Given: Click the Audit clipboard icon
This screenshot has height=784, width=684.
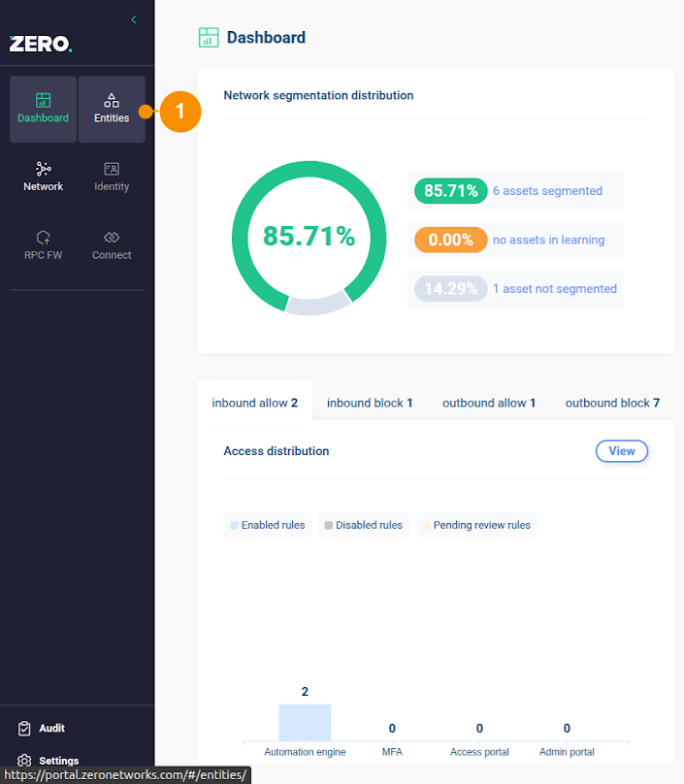Looking at the screenshot, I should coord(25,729).
